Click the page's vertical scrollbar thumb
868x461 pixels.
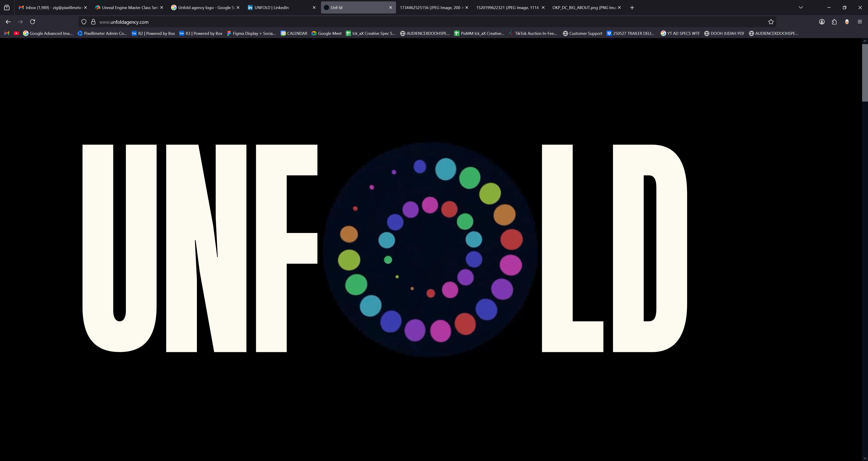pos(865,73)
